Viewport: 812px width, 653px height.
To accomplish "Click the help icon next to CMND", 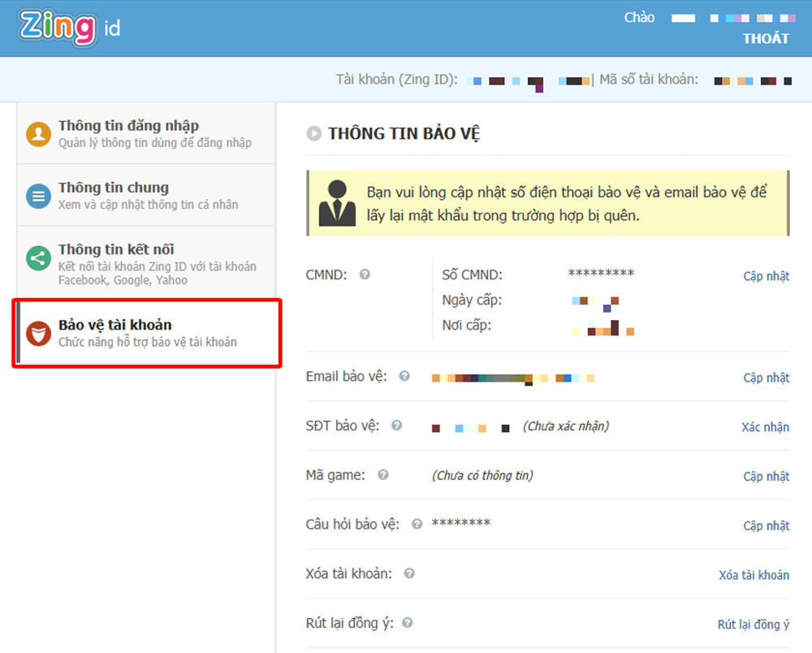I will point(365,275).
